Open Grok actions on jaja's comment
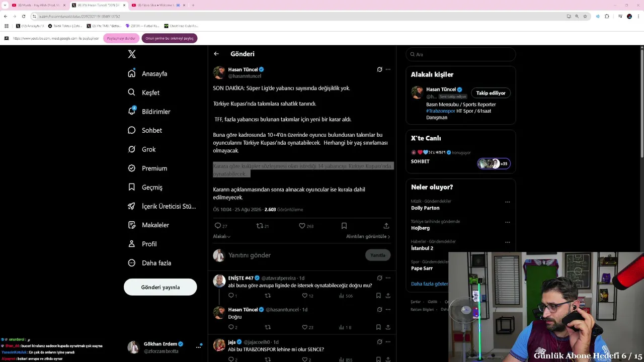 pyautogui.click(x=379, y=342)
